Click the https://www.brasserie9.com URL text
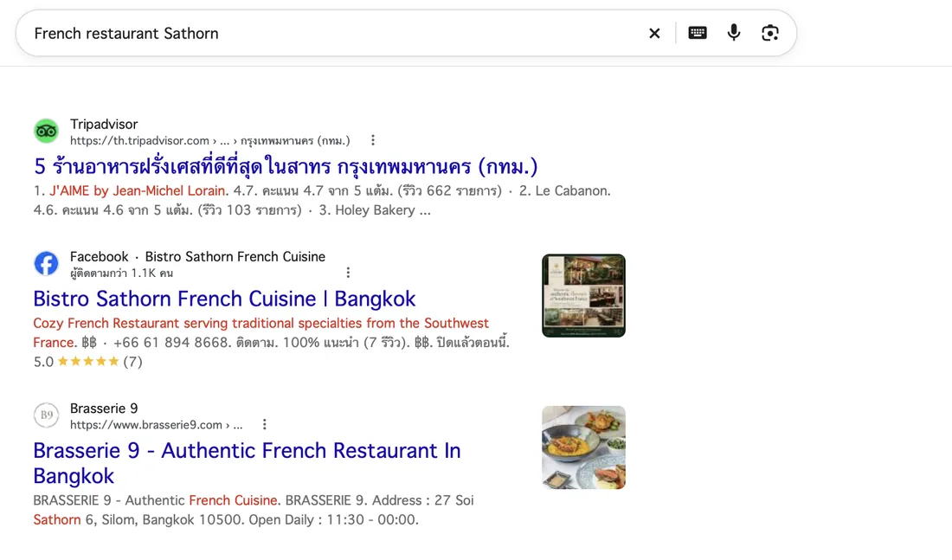 [x=156, y=425]
